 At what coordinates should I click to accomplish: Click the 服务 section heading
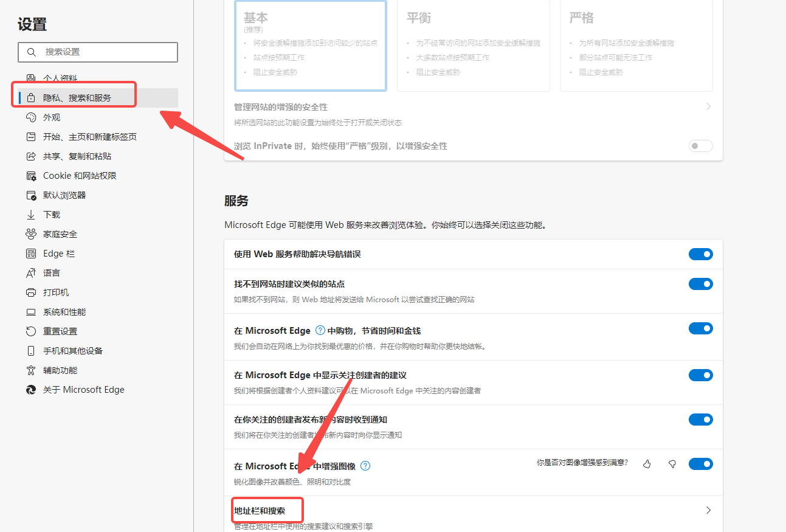tap(236, 201)
